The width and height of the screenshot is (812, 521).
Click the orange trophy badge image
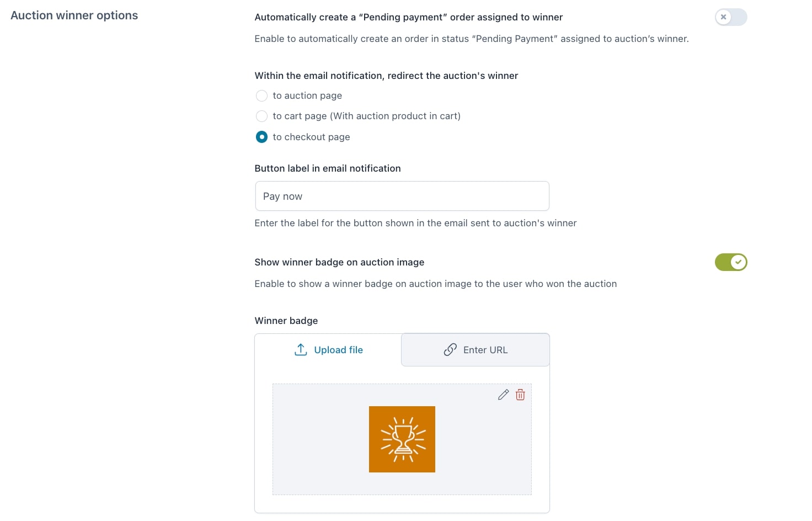(x=402, y=439)
